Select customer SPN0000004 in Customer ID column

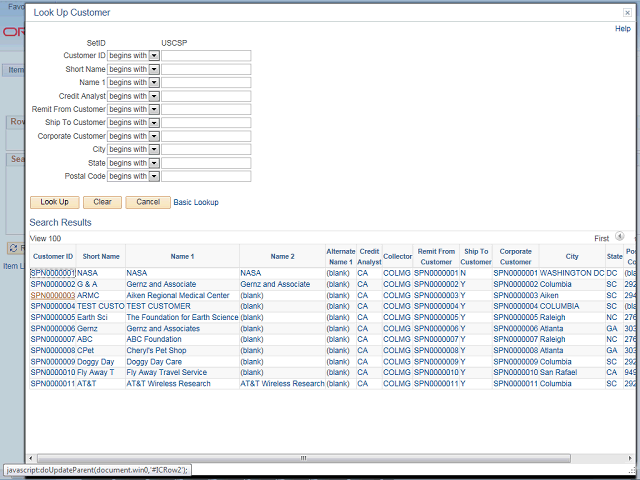click(x=53, y=306)
